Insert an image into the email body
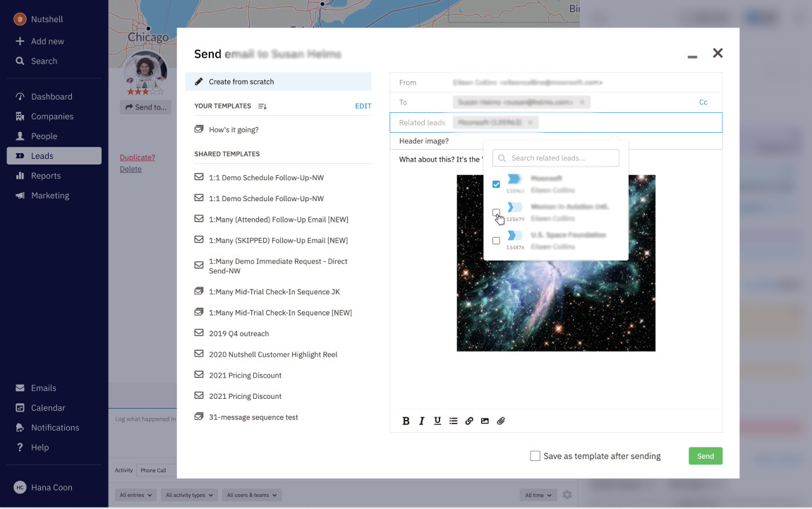Image resolution: width=812 pixels, height=509 pixels. click(x=485, y=421)
